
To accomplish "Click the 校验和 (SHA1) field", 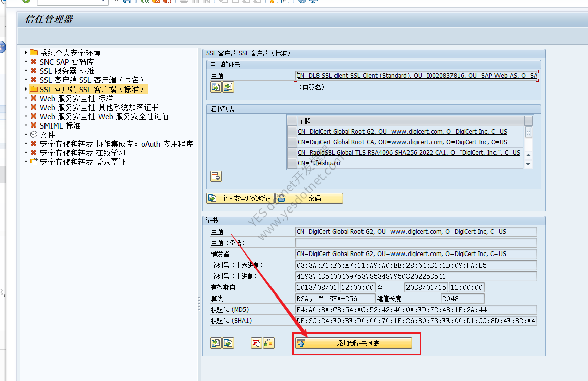I will (416, 321).
